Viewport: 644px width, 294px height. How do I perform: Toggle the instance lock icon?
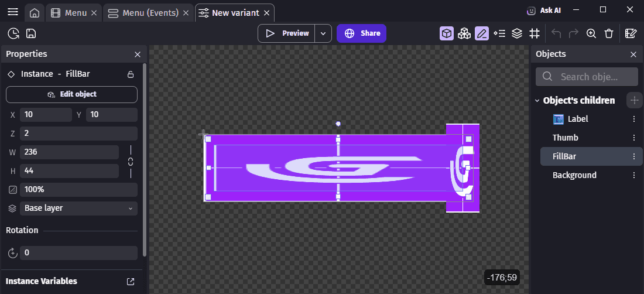131,74
